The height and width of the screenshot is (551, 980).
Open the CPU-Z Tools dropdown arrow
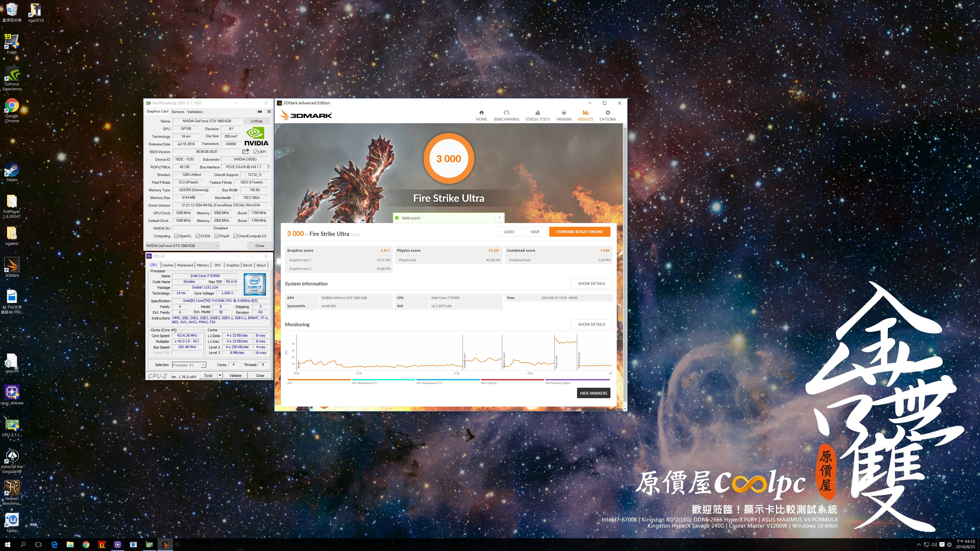tap(219, 375)
